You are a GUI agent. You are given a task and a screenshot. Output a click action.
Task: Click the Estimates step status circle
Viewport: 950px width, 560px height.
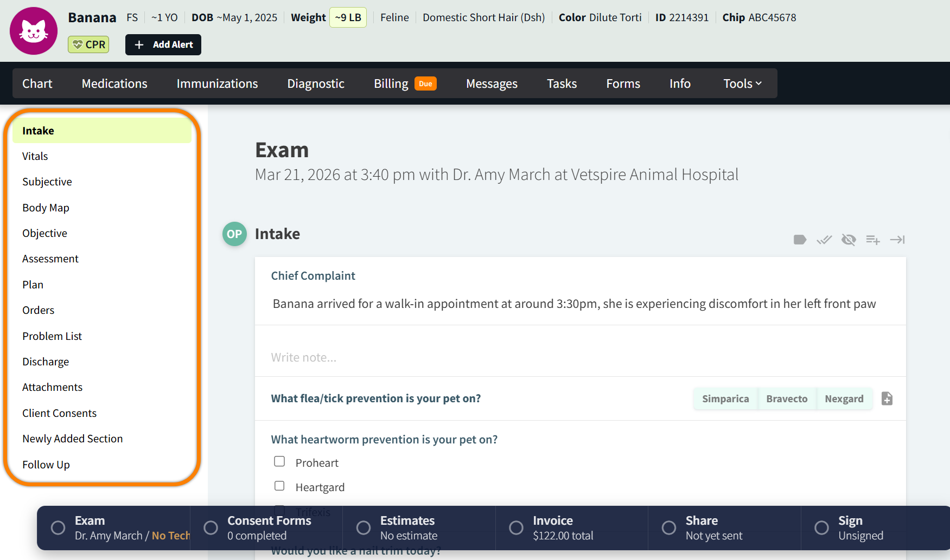[x=364, y=528]
